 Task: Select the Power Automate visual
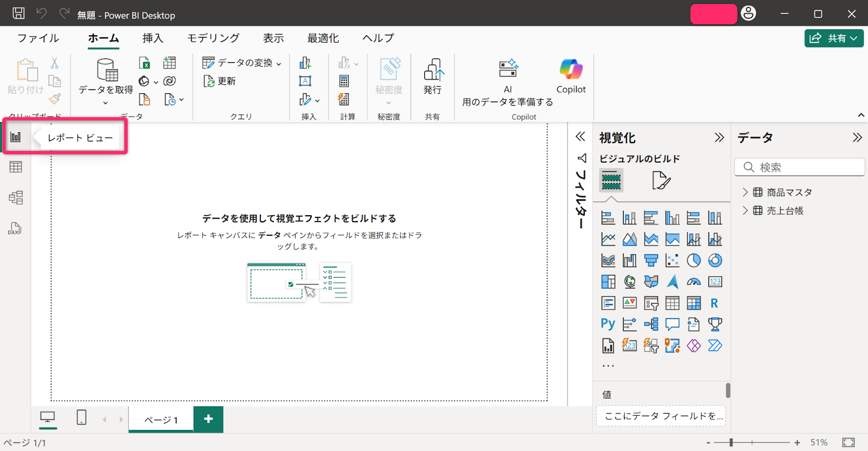715,345
